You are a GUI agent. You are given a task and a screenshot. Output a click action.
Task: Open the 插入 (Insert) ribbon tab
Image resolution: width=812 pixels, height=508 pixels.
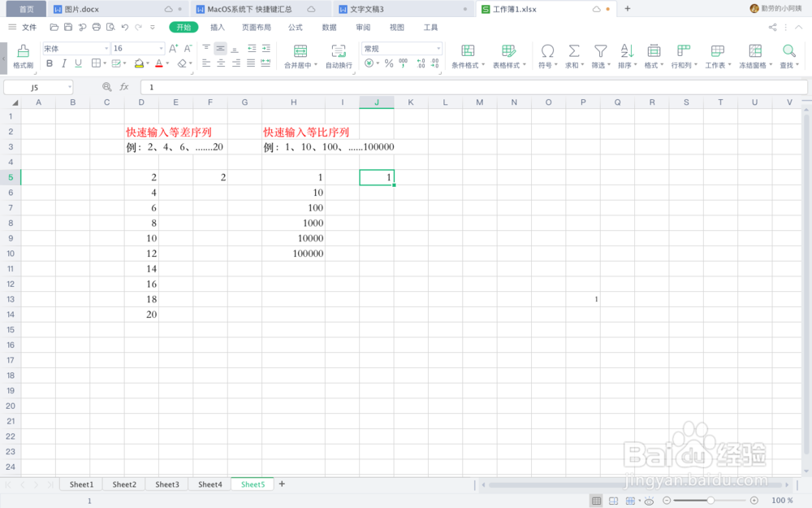[218, 28]
